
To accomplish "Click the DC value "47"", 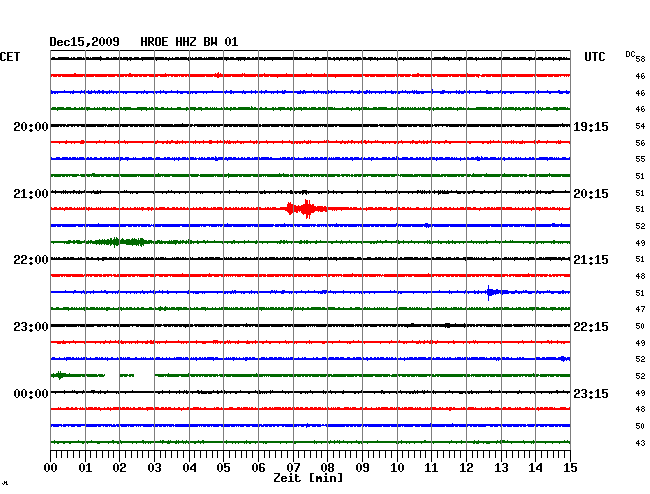I will [x=640, y=309].
